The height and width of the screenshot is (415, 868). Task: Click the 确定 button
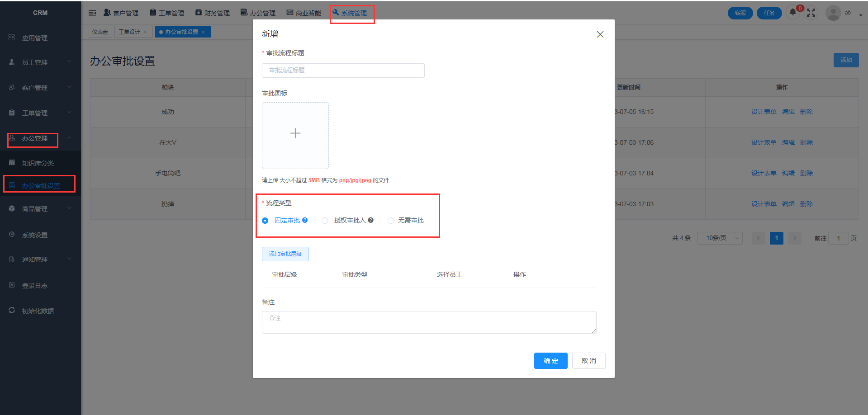click(551, 361)
